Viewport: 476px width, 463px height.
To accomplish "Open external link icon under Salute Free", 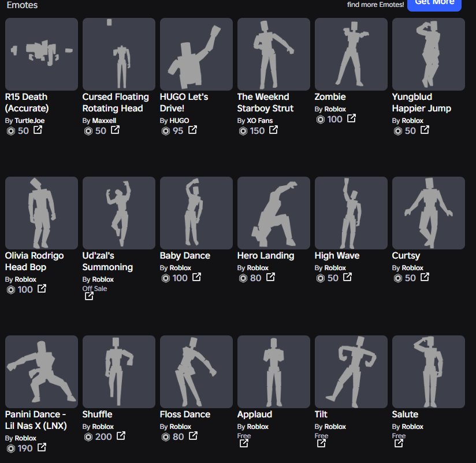I will coord(399,443).
